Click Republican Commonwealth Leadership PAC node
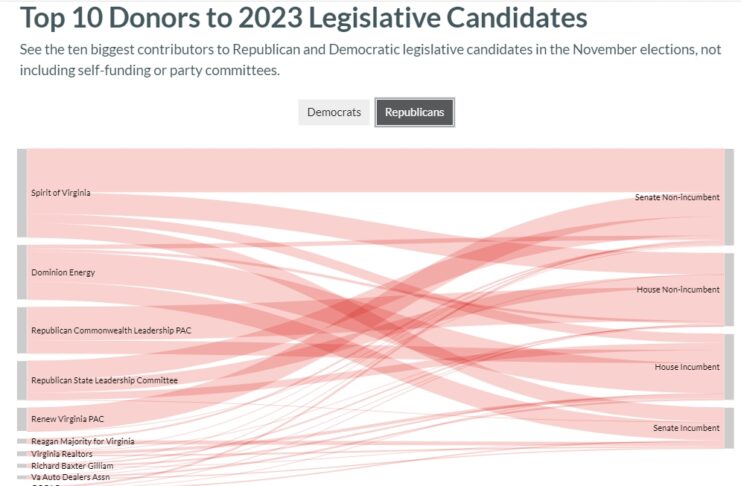 tap(111, 330)
